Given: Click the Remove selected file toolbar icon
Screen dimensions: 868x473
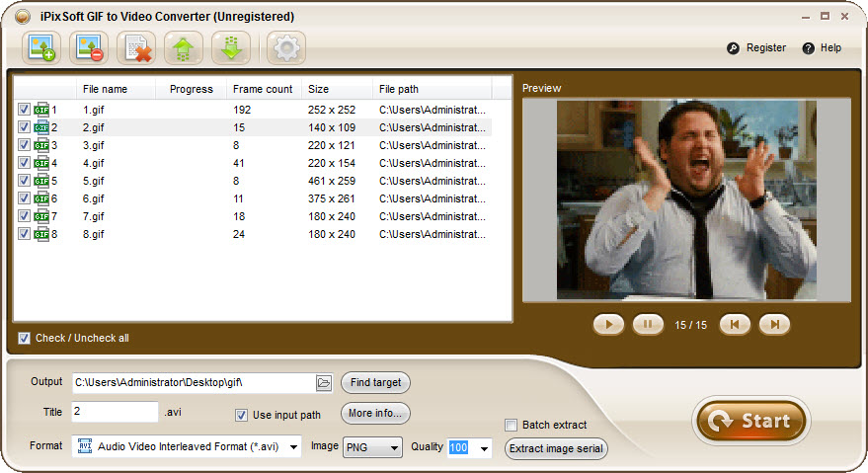Looking at the screenshot, I should click(90, 47).
